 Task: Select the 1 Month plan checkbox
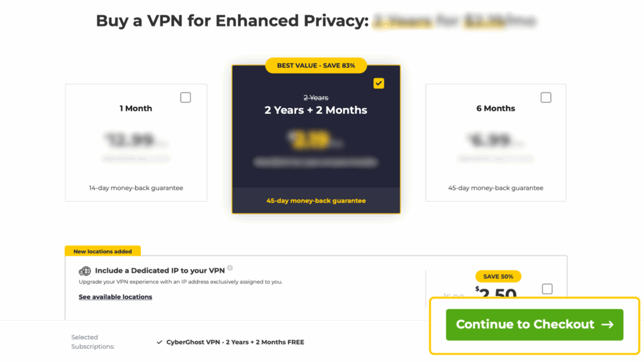tap(186, 97)
